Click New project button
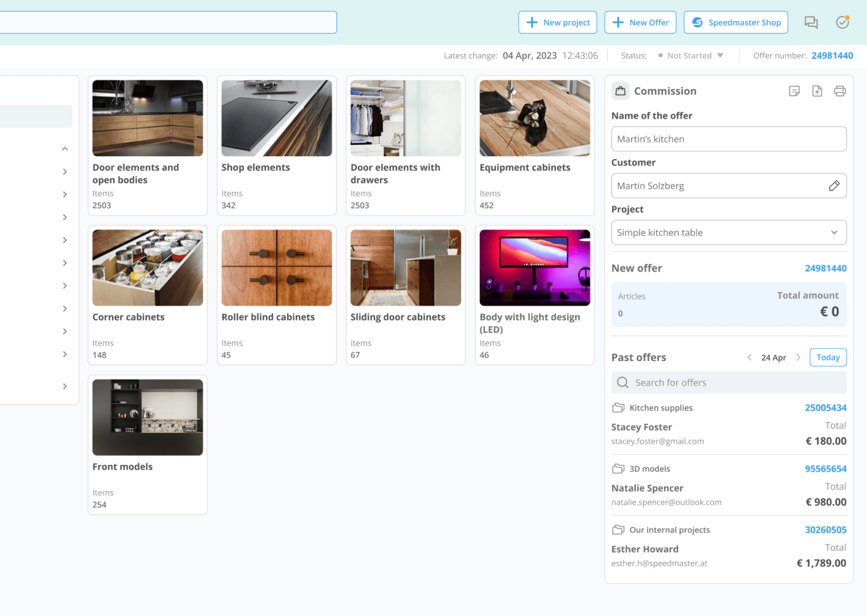 point(558,22)
